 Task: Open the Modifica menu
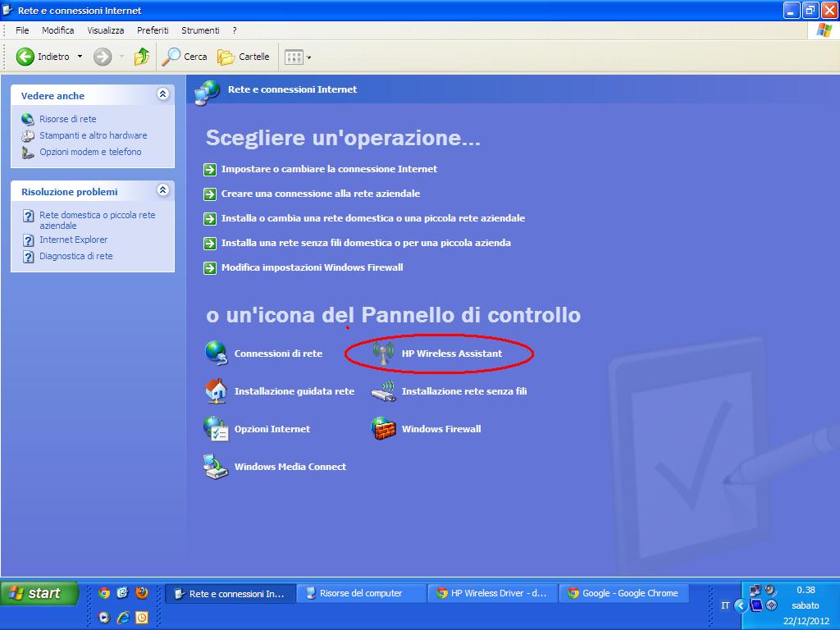pyautogui.click(x=58, y=30)
